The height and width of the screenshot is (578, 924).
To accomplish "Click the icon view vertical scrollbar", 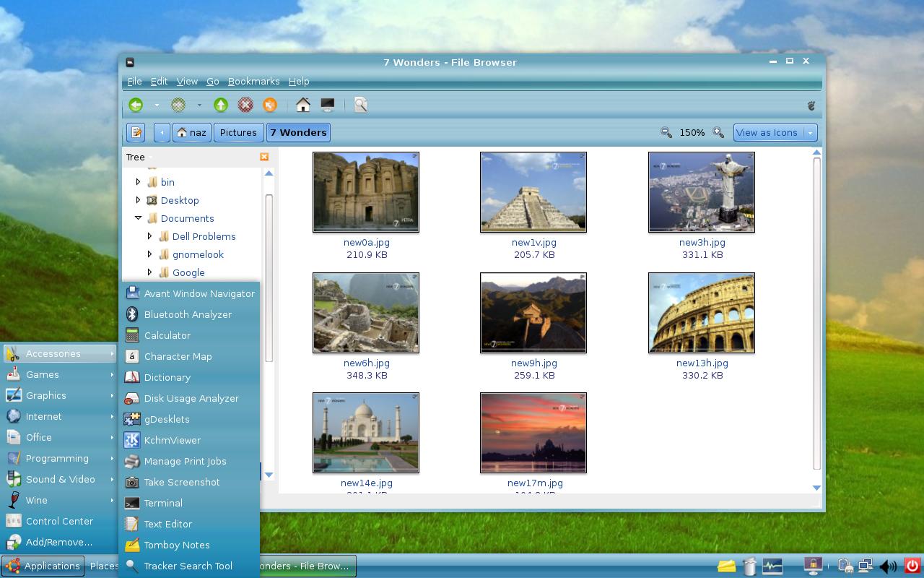I will [x=817, y=313].
